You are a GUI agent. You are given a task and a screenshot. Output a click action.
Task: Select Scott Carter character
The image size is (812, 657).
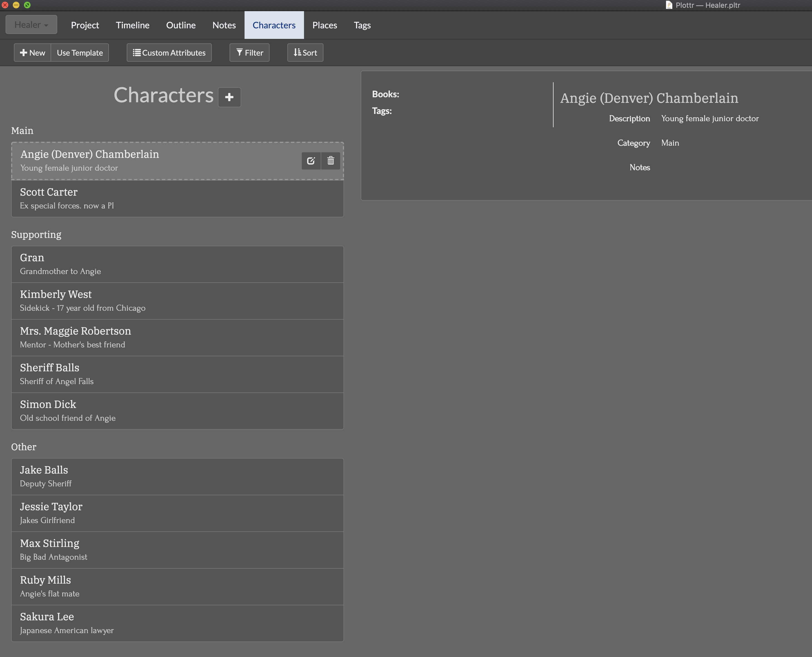click(x=177, y=198)
